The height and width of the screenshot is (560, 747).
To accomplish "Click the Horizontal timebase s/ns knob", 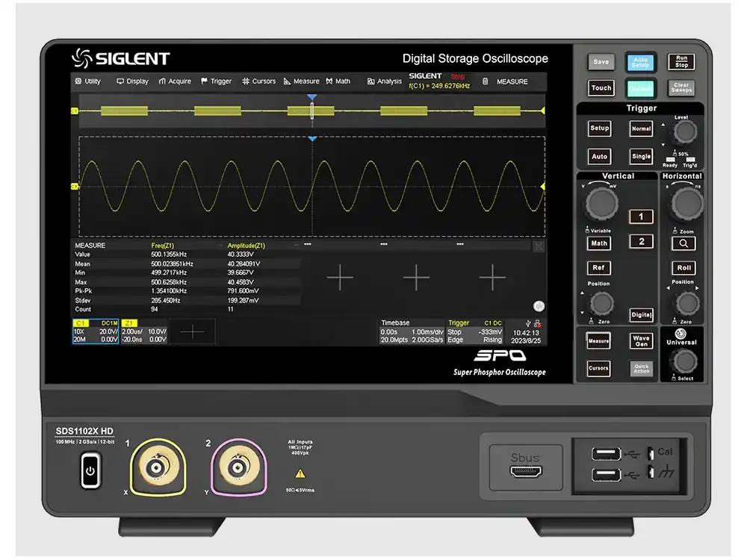I will coord(686,204).
